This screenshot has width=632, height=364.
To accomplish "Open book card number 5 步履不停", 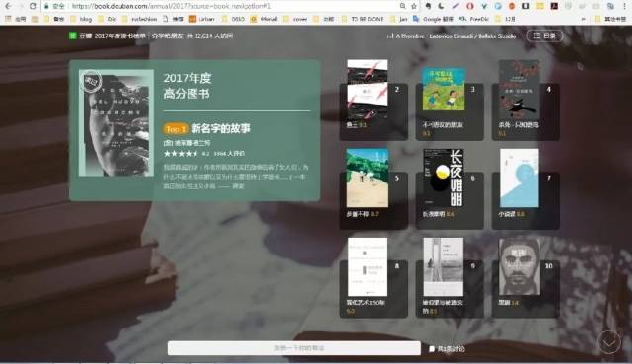I will click(373, 188).
